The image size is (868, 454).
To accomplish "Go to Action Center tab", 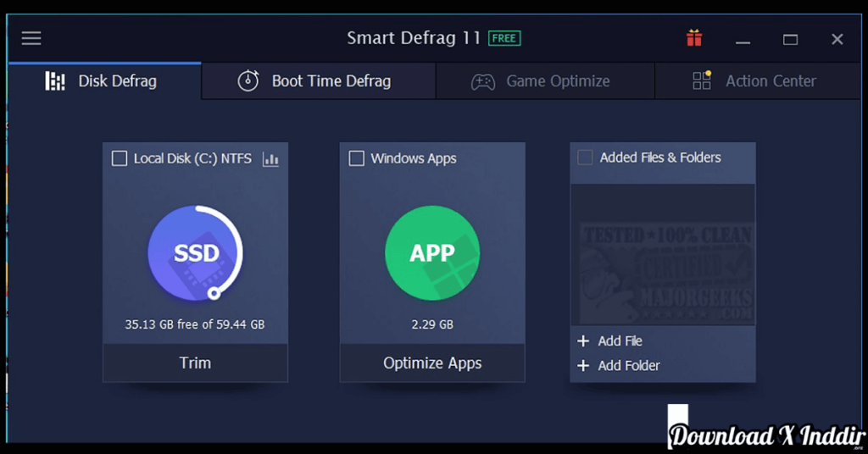I will pyautogui.click(x=757, y=81).
